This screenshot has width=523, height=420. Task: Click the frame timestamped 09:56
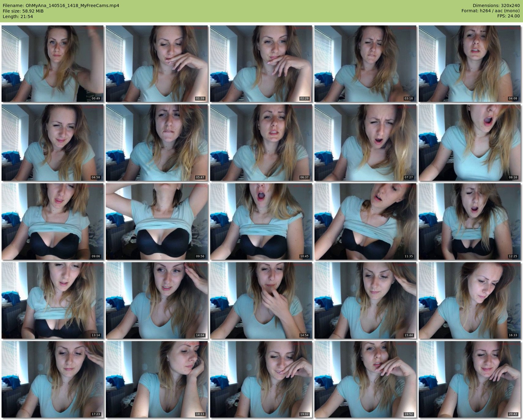157,221
